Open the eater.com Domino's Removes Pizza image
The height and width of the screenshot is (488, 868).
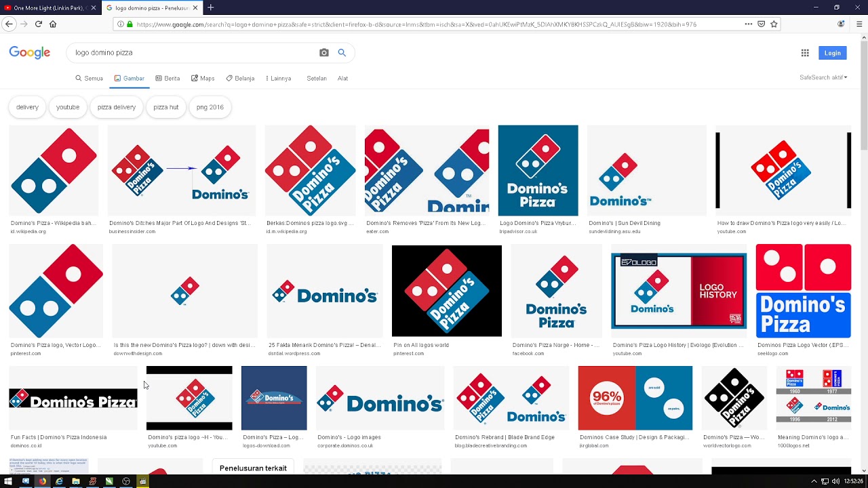click(427, 170)
